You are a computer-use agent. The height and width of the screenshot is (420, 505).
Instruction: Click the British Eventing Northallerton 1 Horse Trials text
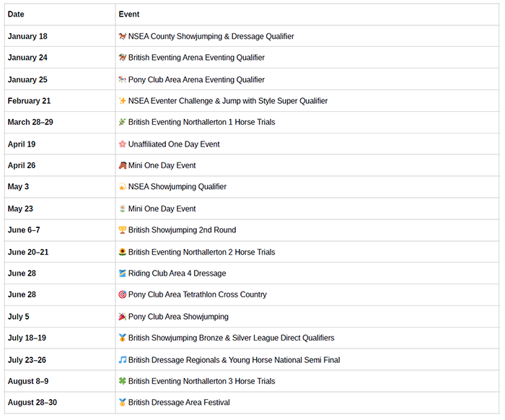coord(201,123)
